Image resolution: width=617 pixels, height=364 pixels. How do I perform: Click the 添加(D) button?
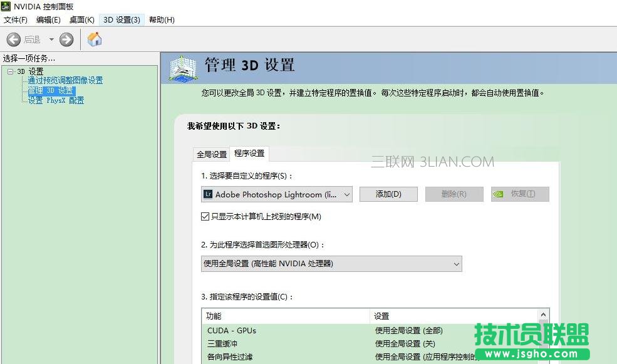388,194
